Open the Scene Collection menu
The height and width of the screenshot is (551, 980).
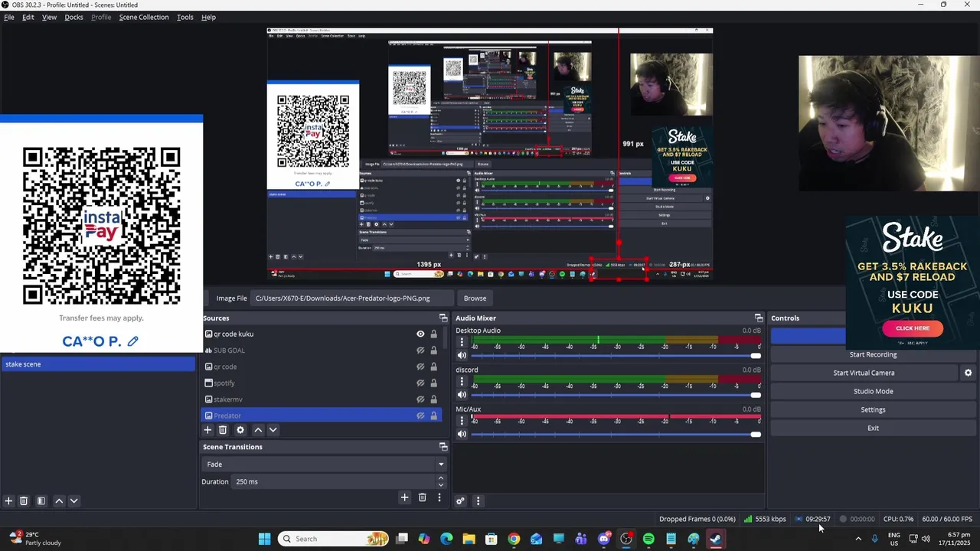click(144, 17)
